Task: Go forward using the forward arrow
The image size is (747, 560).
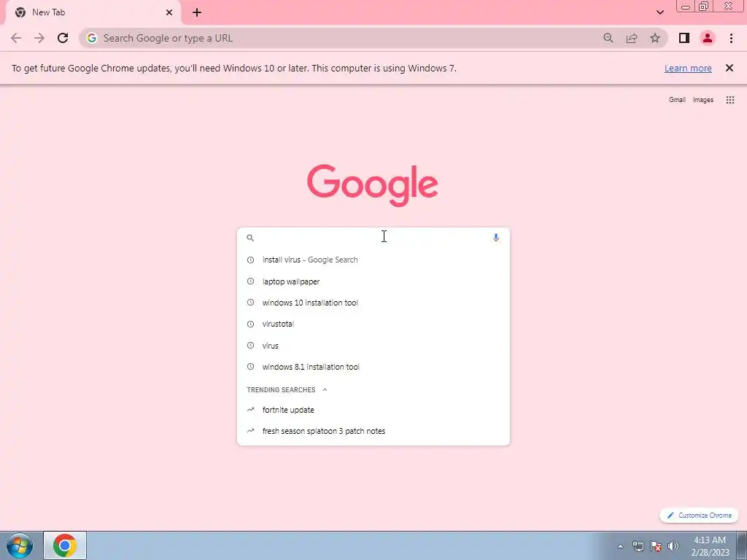Action: pos(39,38)
